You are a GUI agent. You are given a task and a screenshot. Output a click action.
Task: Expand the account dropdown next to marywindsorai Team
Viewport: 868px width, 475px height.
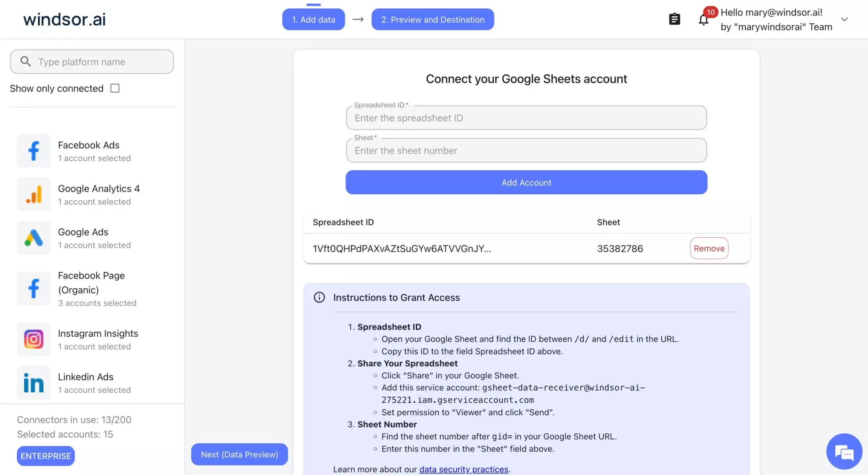click(x=844, y=19)
